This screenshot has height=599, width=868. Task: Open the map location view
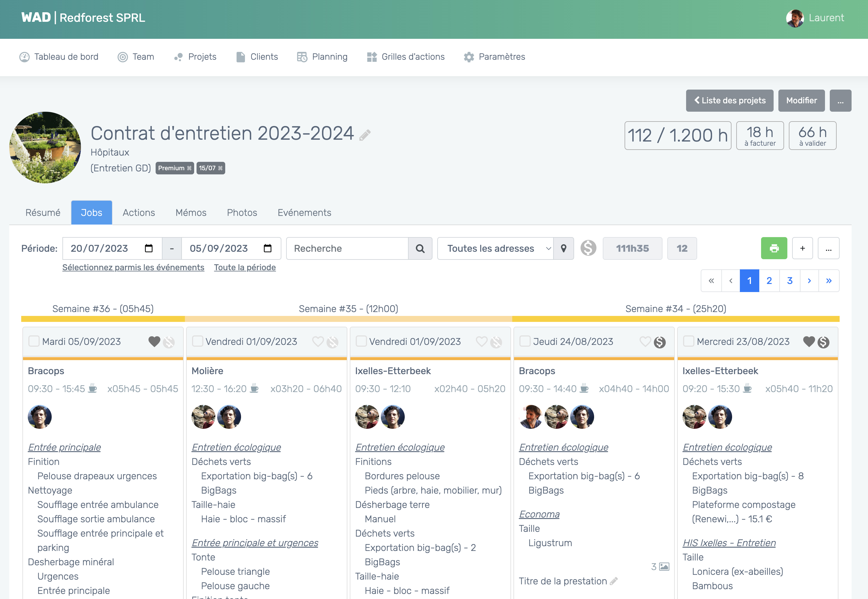pyautogui.click(x=564, y=248)
